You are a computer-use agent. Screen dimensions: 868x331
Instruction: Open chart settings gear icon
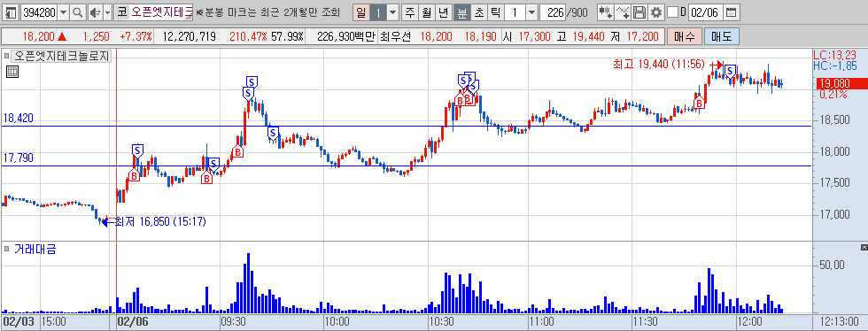tap(656, 12)
